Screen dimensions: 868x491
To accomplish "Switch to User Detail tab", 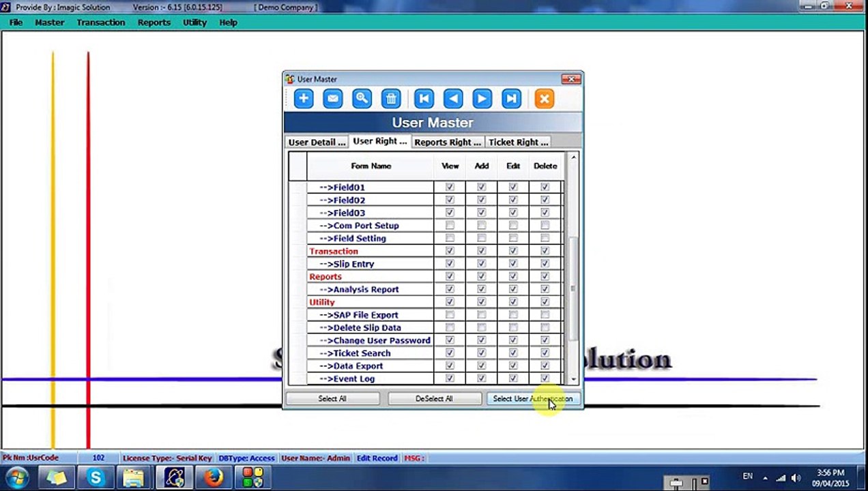I will point(317,142).
